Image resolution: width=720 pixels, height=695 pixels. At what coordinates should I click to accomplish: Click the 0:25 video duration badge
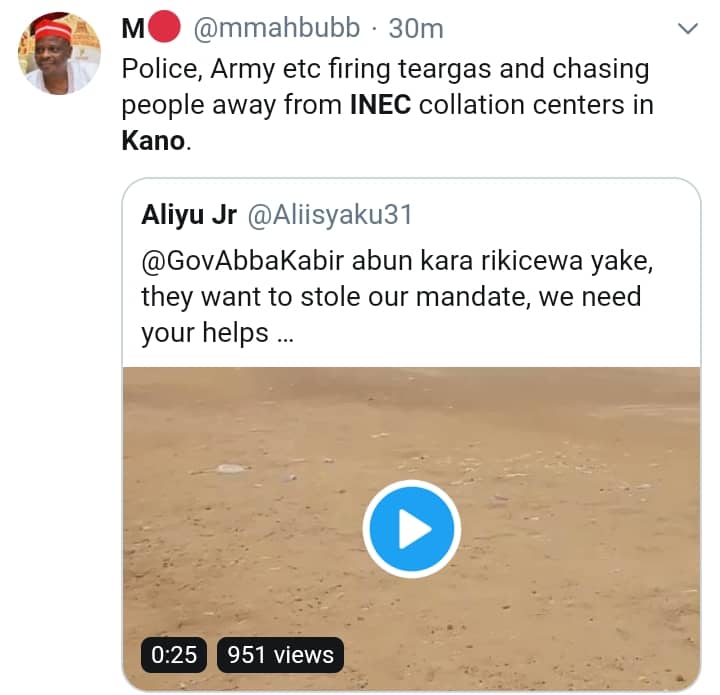174,655
